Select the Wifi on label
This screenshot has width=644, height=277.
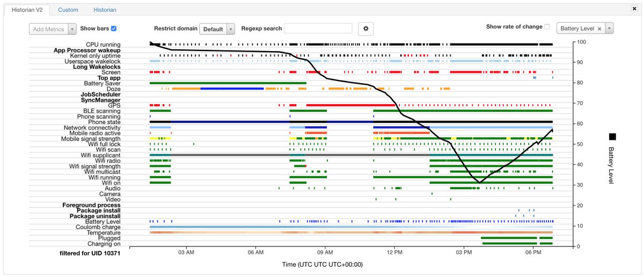click(x=111, y=183)
